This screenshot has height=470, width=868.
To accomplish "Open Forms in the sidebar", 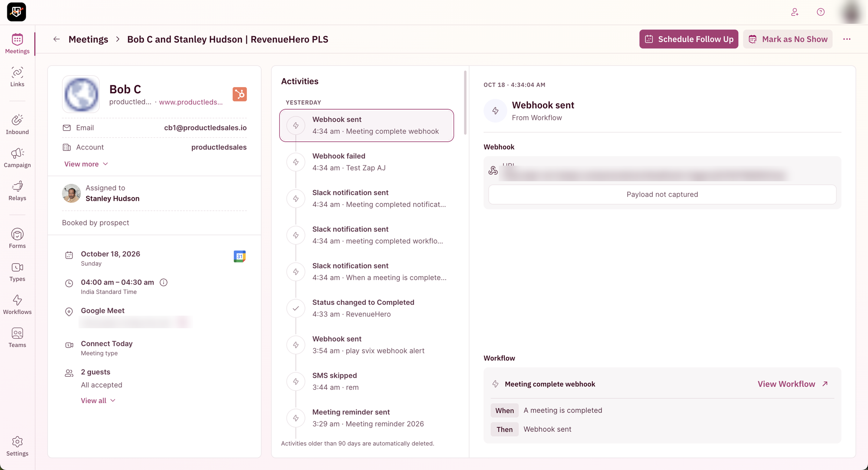I will 17,238.
